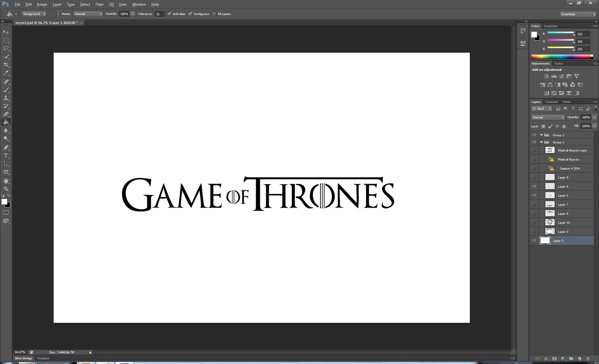
Task: Click the delete layer trash icon
Action: (x=588, y=359)
